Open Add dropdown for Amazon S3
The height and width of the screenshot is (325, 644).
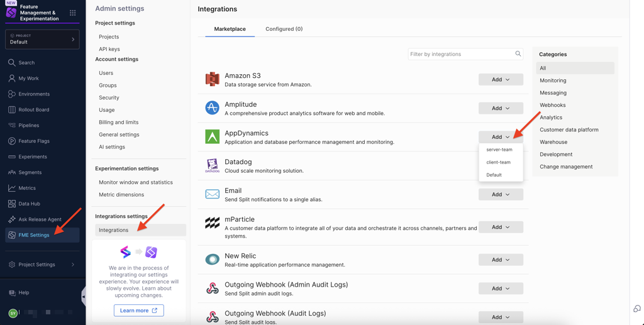click(x=501, y=79)
